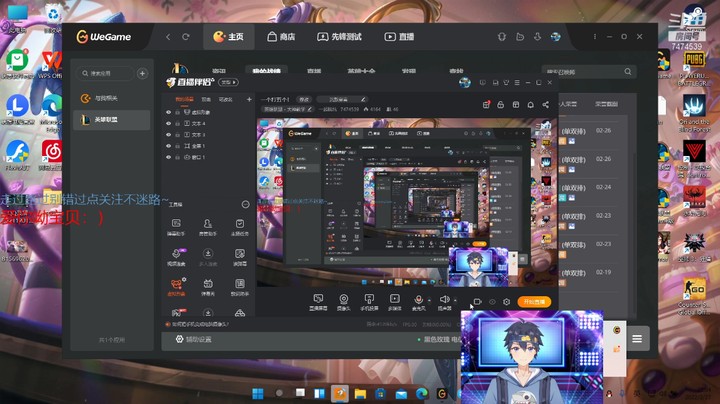The width and height of the screenshot is (720, 404).
Task: Click floating hamburger list button
Action: tap(637, 339)
